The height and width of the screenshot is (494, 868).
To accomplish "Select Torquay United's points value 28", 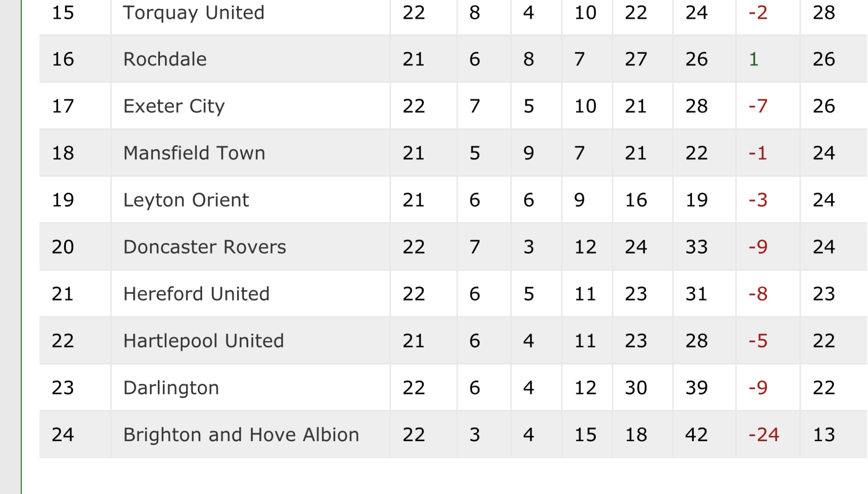I will [x=824, y=13].
